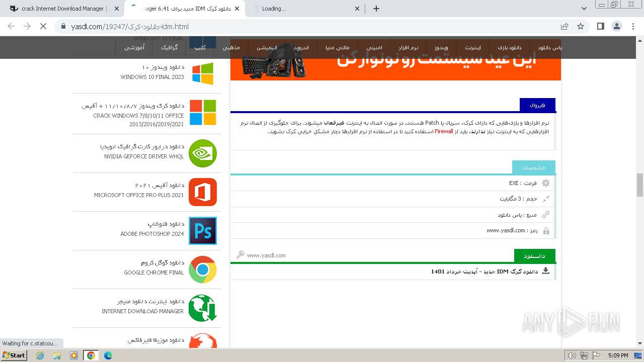
Task: Click the chain link icon in source row
Action: pyautogui.click(x=546, y=215)
